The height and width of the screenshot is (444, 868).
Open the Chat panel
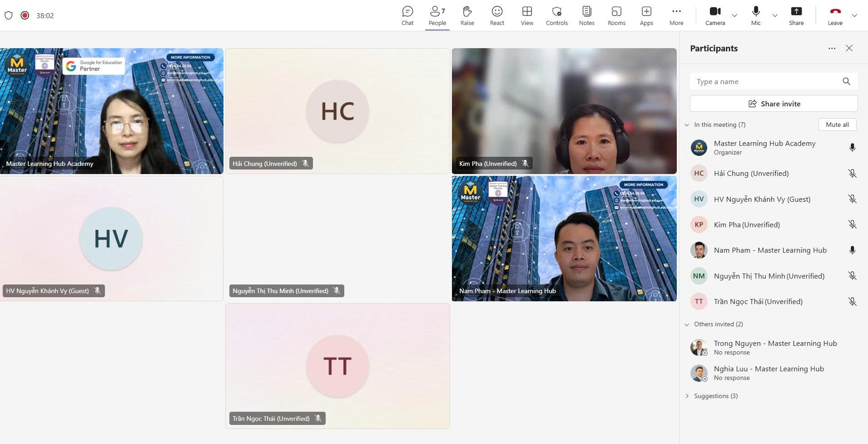407,15
